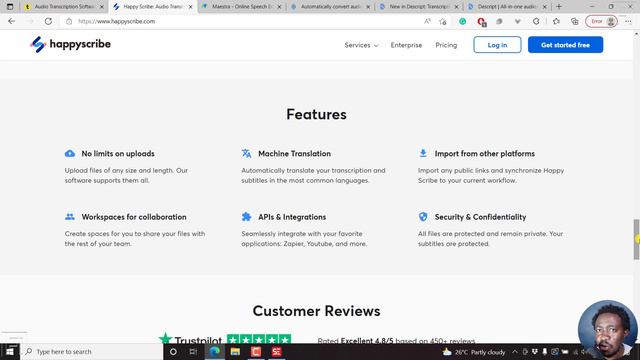Open File Explorer from the taskbar

click(x=235, y=351)
